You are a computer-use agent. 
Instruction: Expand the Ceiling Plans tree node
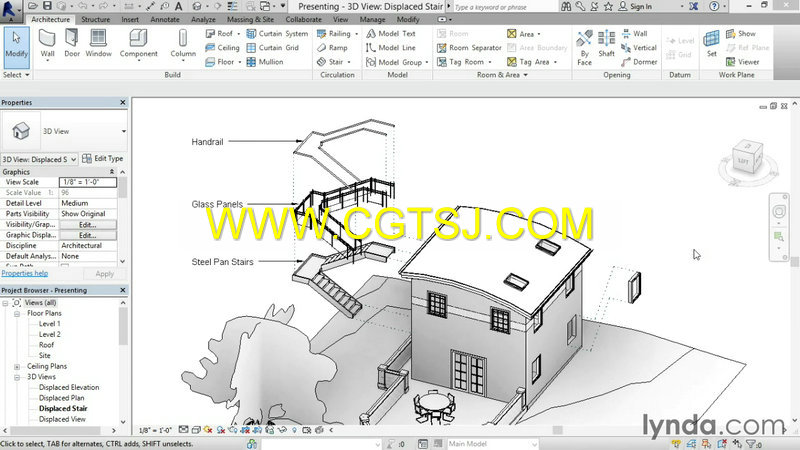17,367
